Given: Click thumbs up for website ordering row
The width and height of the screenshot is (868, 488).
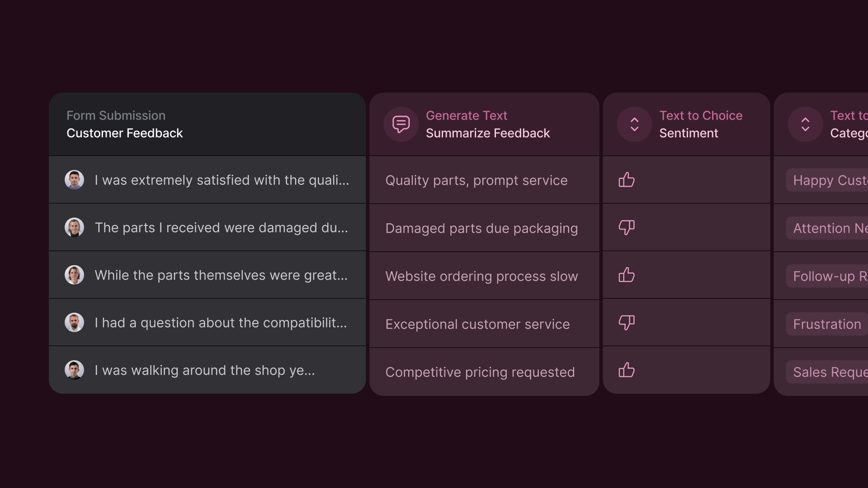Looking at the screenshot, I should (x=627, y=275).
